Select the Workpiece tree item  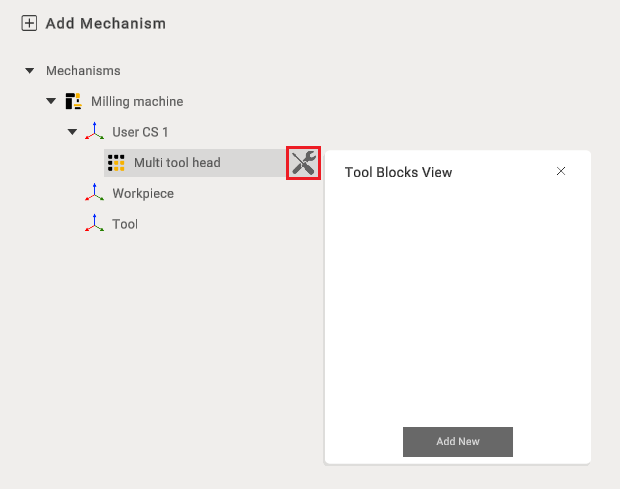pos(143,193)
